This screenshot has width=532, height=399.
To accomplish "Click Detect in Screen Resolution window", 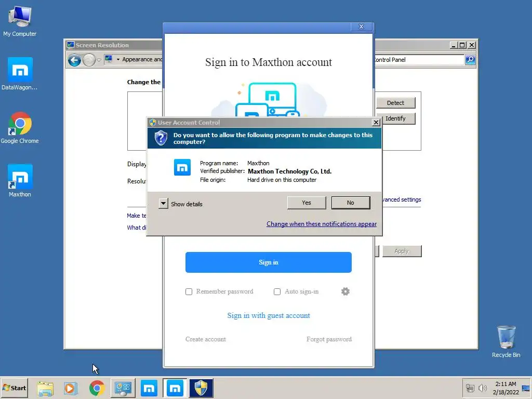I will pyautogui.click(x=395, y=103).
